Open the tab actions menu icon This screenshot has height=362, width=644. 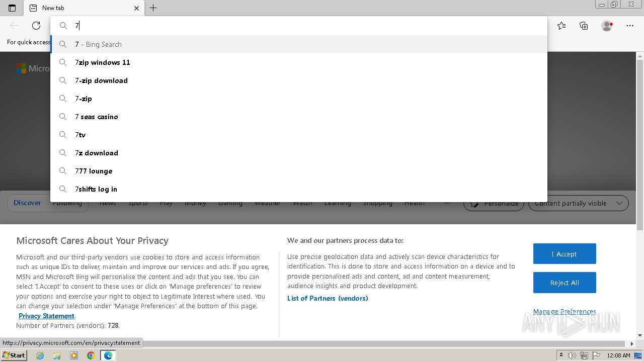click(12, 8)
